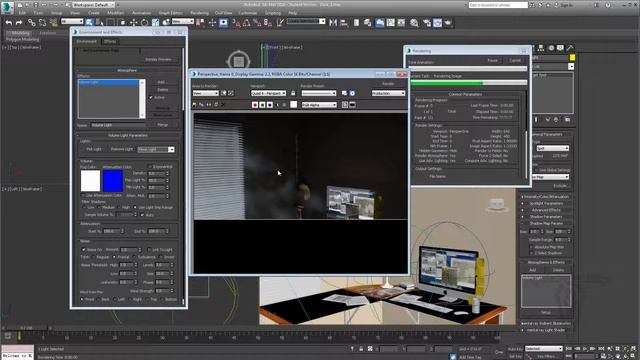Open the Area to Render dropdown

[x=206, y=93]
